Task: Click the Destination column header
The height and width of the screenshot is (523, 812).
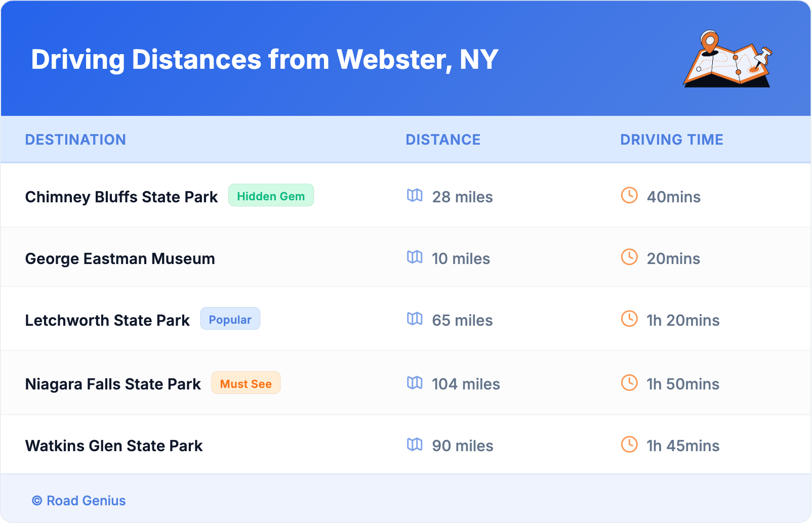Action: click(x=75, y=140)
